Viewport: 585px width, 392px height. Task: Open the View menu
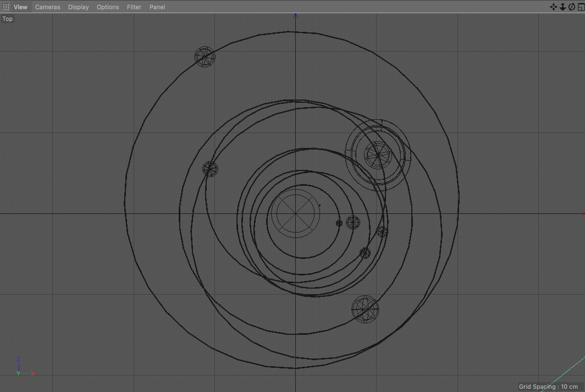20,7
